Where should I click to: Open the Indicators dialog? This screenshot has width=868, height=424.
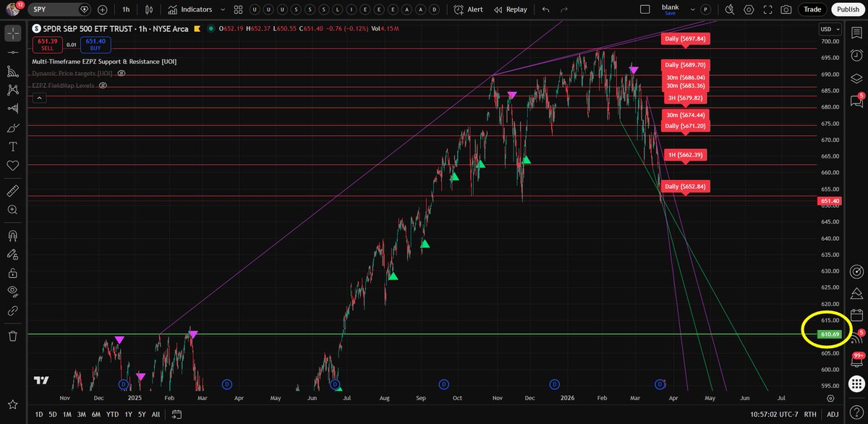click(190, 9)
